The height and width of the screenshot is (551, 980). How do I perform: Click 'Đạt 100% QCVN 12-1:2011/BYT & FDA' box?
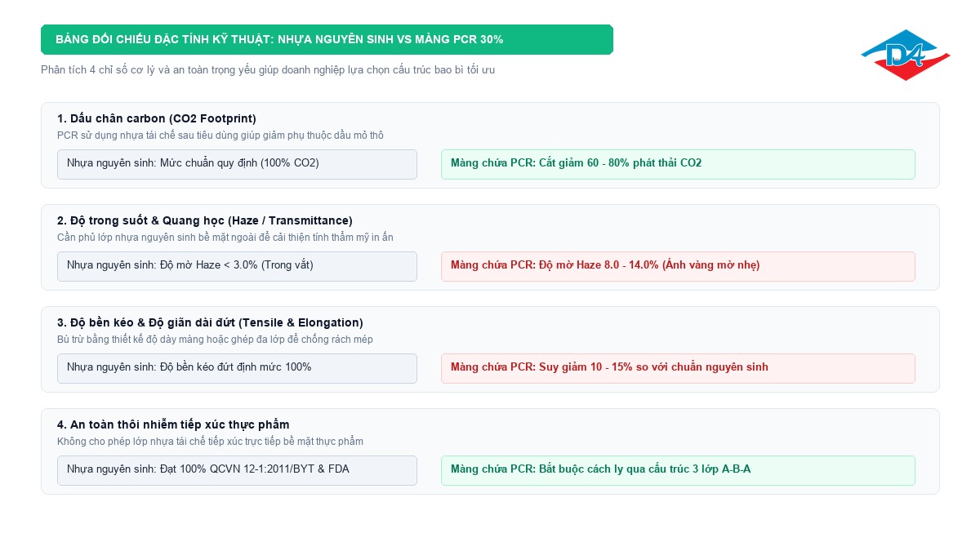[237, 470]
